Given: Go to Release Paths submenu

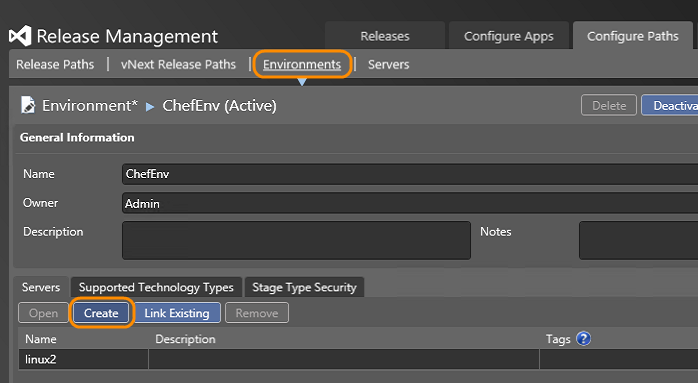Looking at the screenshot, I should tap(55, 65).
